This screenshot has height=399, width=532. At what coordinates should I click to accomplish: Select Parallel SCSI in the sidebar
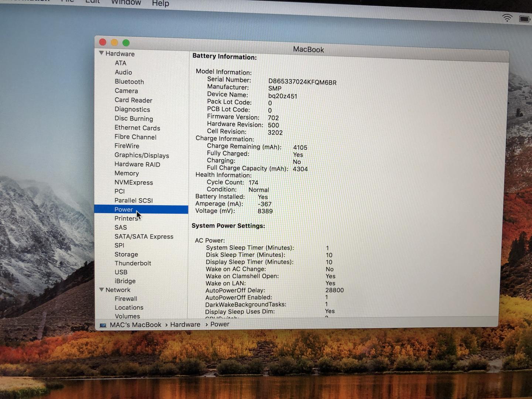(x=134, y=201)
